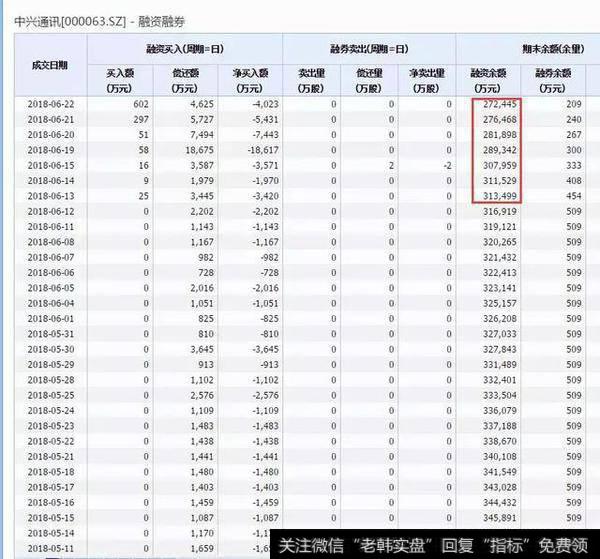600x559 pixels.
Task: Sort by 净卖出量(万股) column header
Action: point(427,81)
